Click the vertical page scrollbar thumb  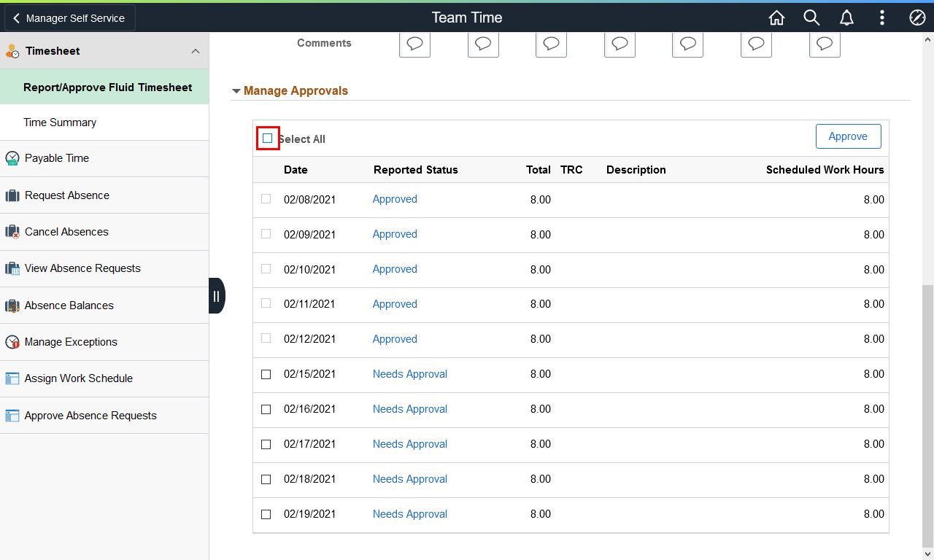[x=927, y=416]
